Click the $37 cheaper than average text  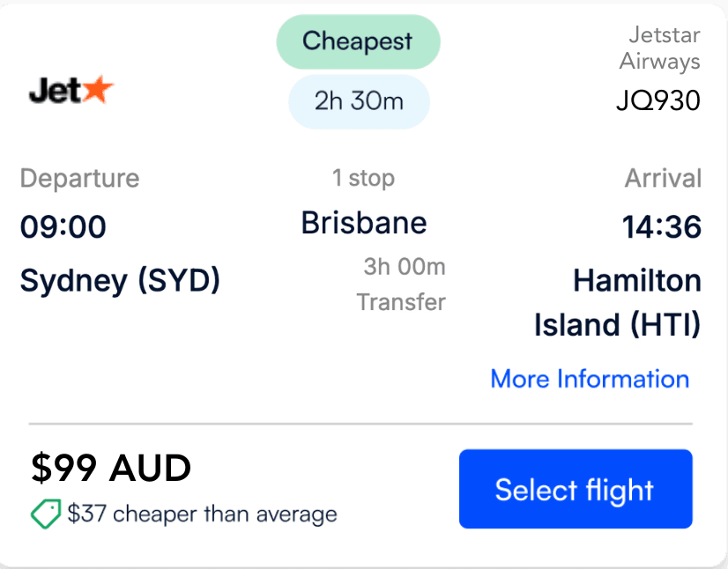coord(201,513)
